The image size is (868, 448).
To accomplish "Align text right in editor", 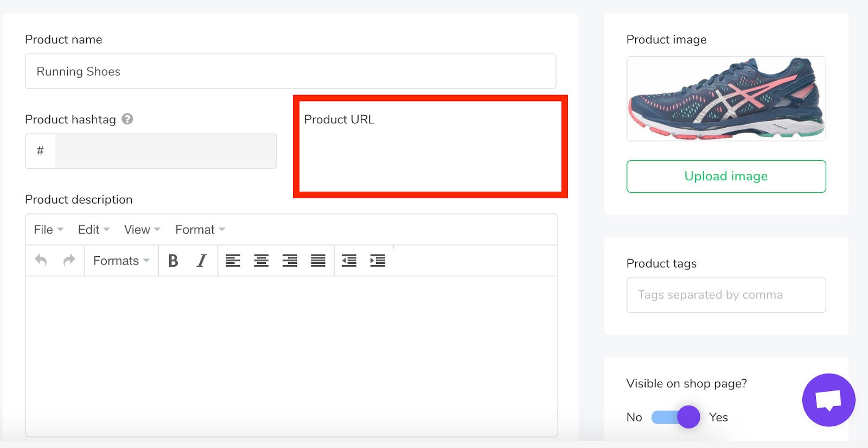I will [290, 261].
